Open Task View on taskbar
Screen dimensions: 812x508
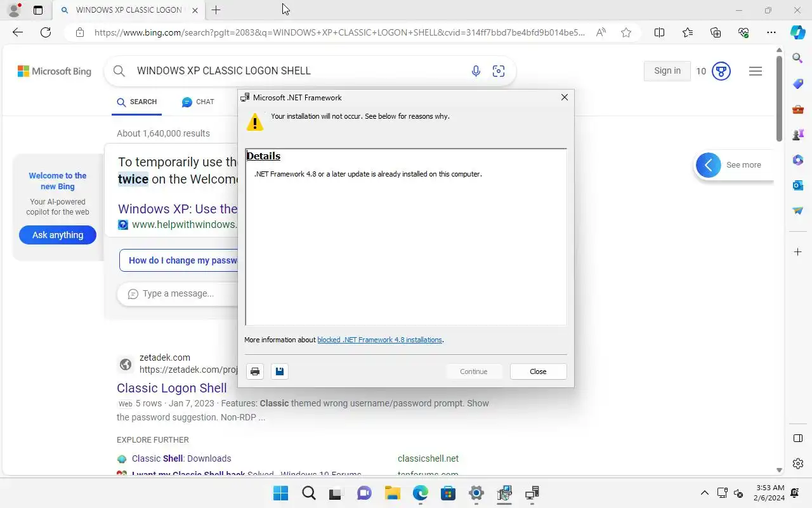point(336,493)
